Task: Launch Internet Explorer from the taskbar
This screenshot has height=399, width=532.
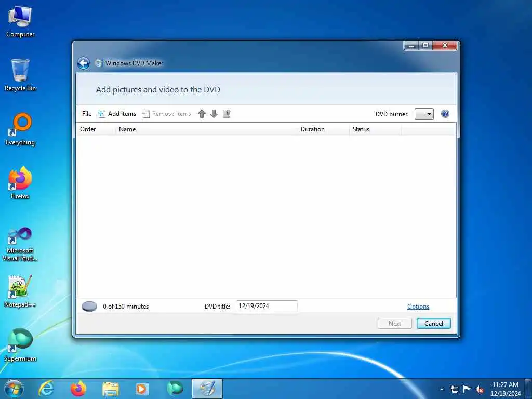Action: (x=46, y=389)
